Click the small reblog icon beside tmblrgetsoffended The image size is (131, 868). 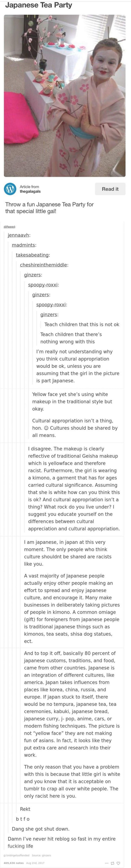point(4,855)
